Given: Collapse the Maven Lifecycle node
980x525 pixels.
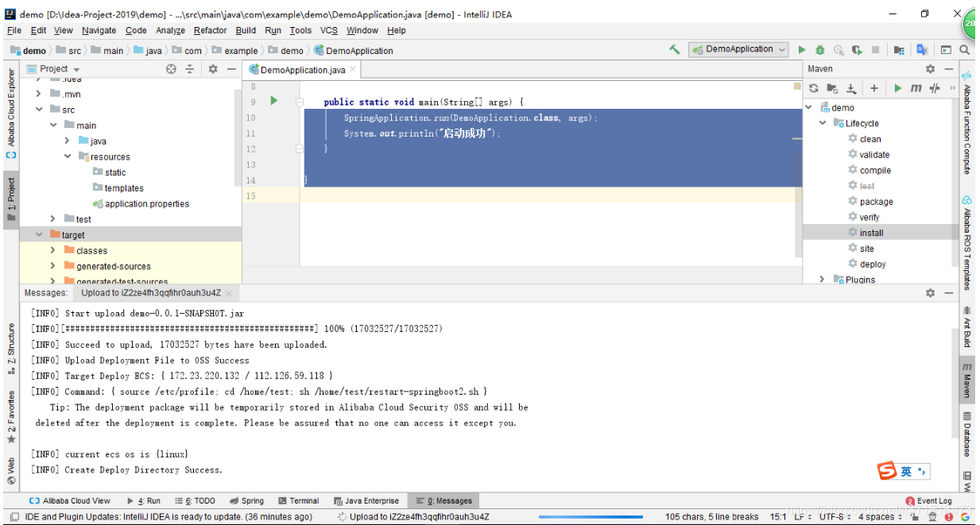Looking at the screenshot, I should click(x=823, y=123).
